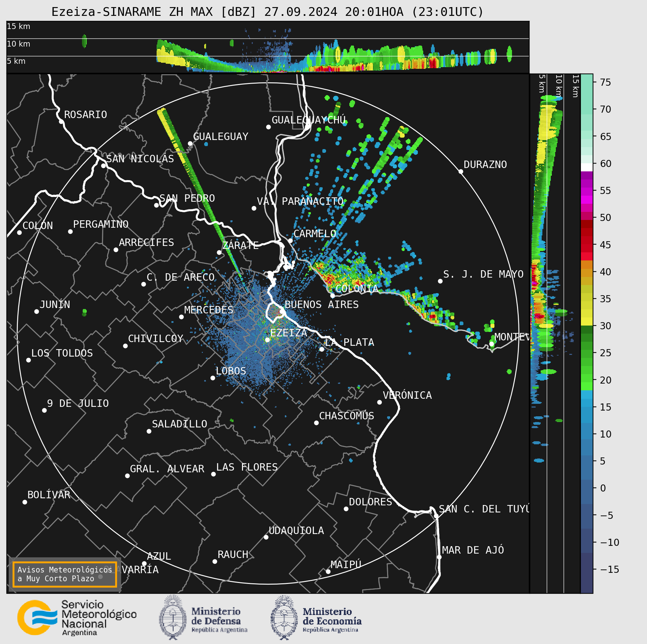
Task: Click the Durazno city marker dot
Action: (x=461, y=171)
